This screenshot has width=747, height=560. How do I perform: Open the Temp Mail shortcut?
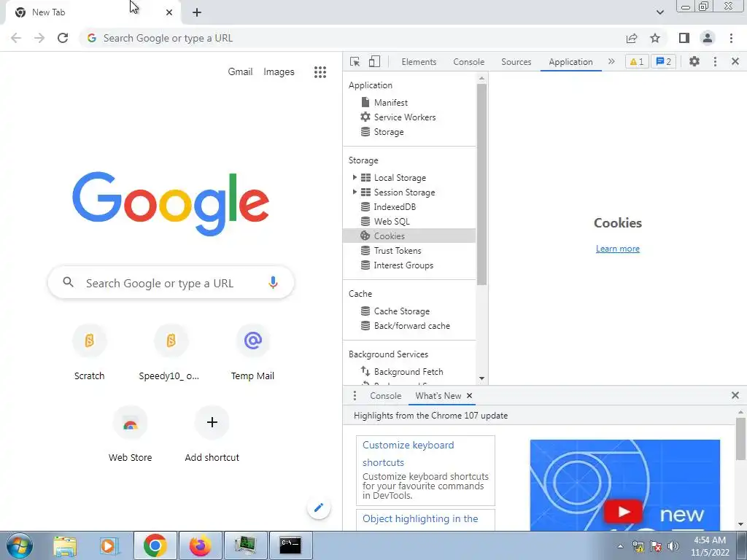click(252, 353)
